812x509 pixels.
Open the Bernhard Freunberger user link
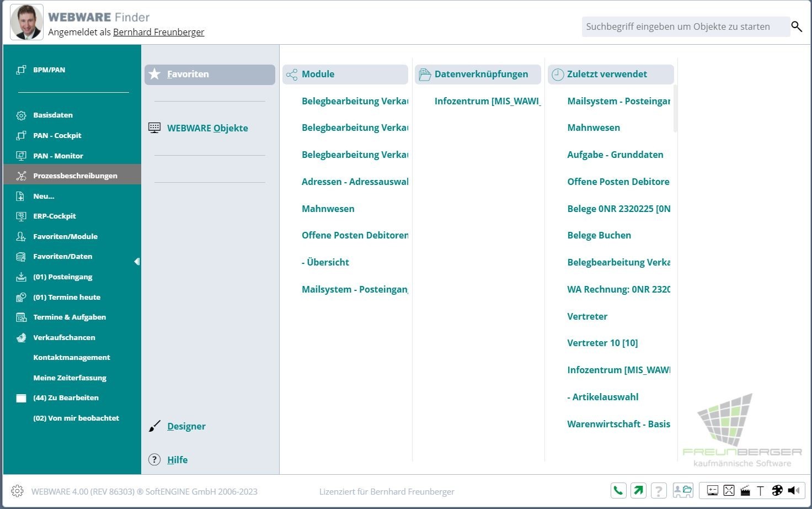pos(158,32)
